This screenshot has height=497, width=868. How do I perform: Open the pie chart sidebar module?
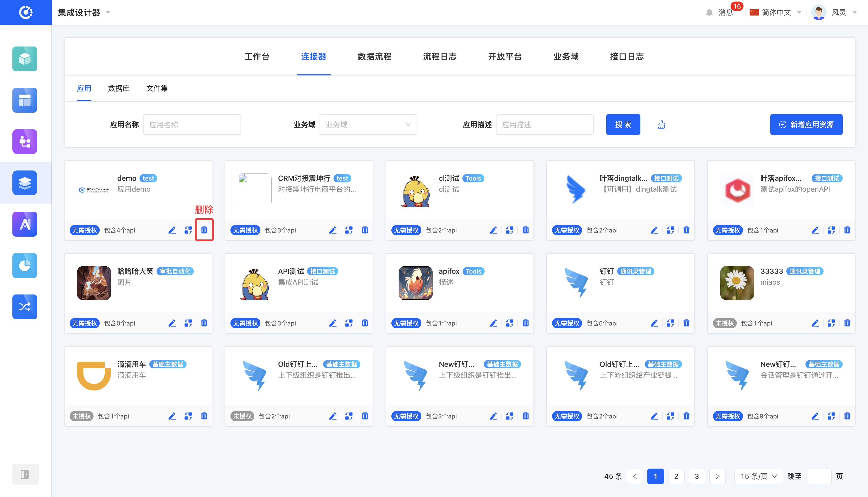25,265
